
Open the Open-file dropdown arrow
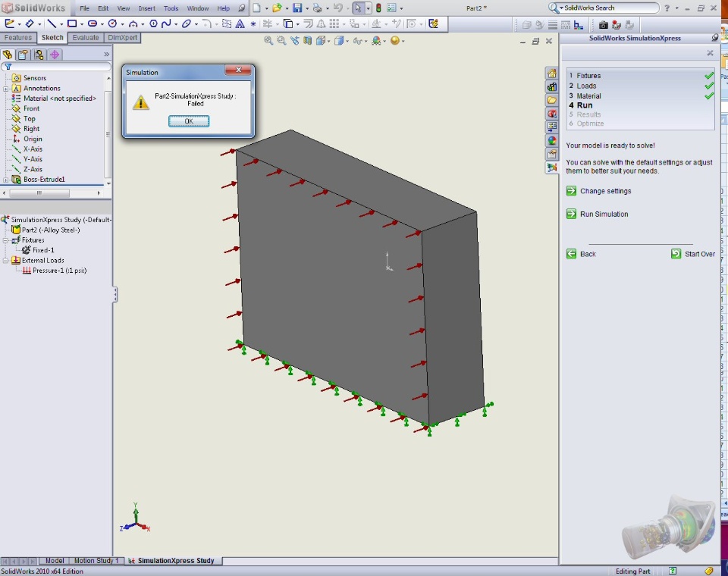(287, 8)
